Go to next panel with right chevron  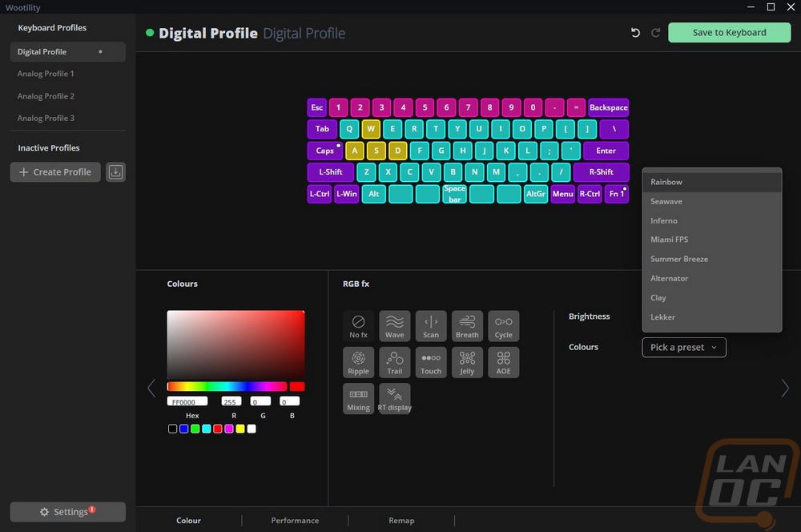pos(785,389)
